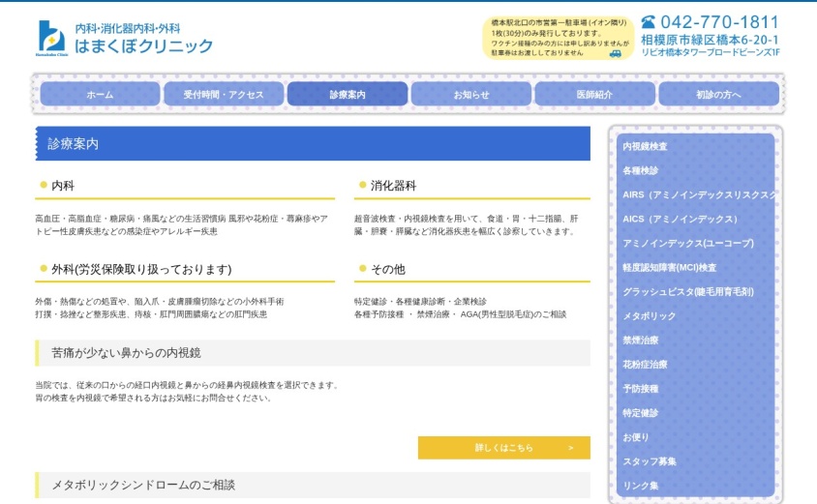Click the phone number 042-770-1811

pos(719,22)
